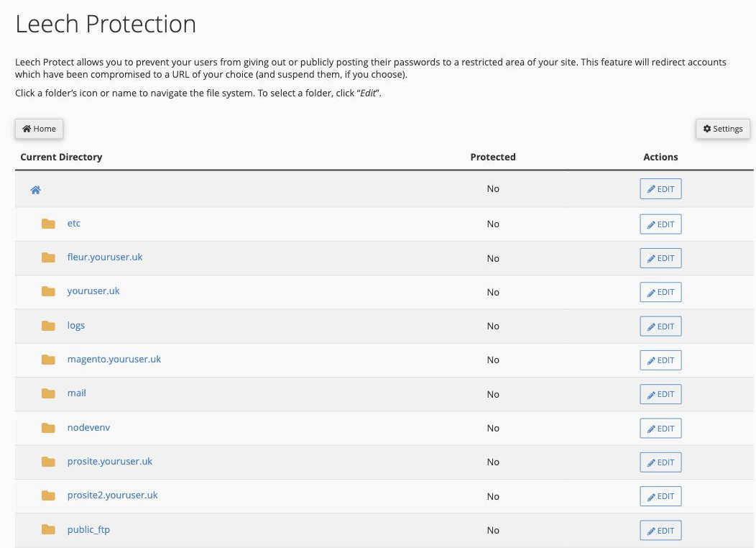Click Edit for prosite.youruser.uk
Viewport: 756px width, 548px height.
(660, 462)
